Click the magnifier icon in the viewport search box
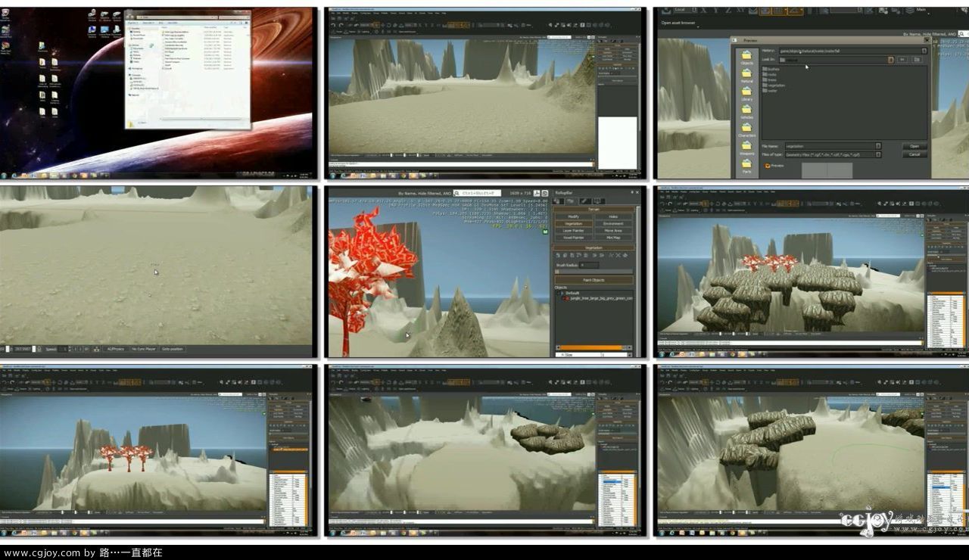Screen dimensions: 969x560 457,193
